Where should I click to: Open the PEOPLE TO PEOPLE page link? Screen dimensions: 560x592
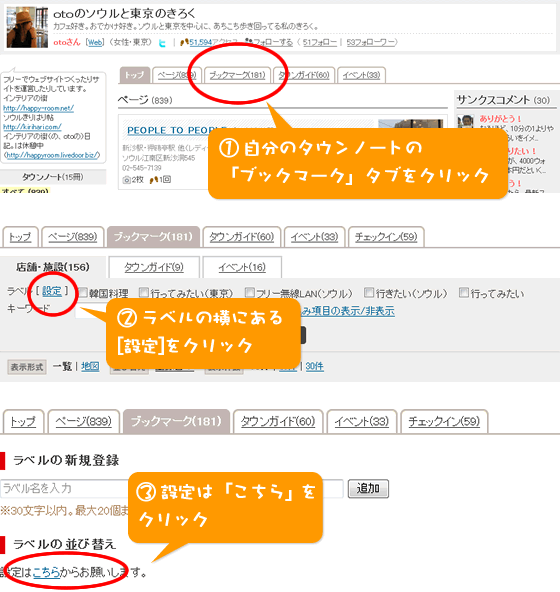[177, 131]
